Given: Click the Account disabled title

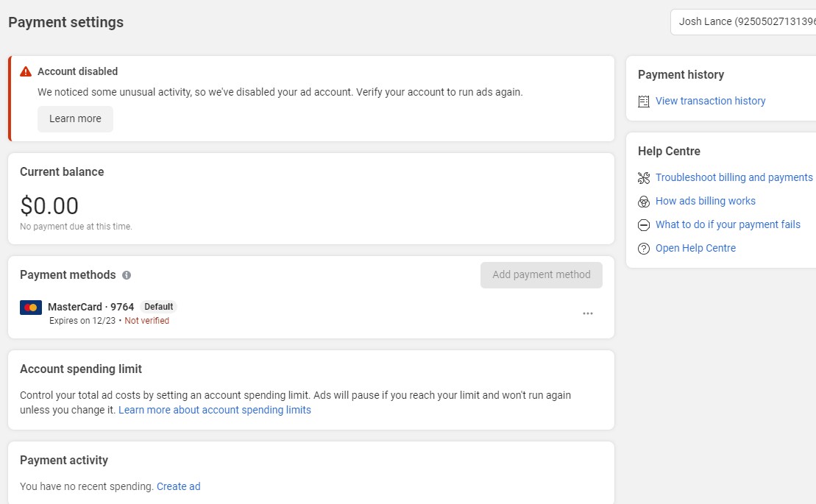Looking at the screenshot, I should pos(77,71).
